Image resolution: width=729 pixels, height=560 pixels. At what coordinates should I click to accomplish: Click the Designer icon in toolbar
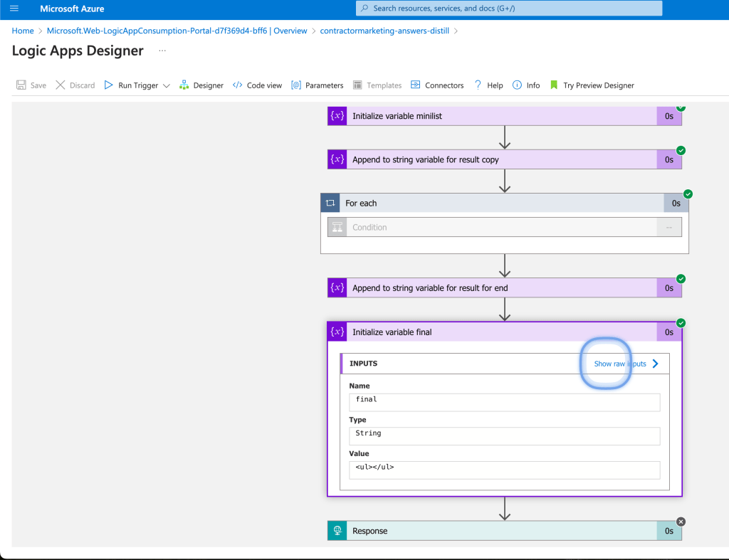184,85
